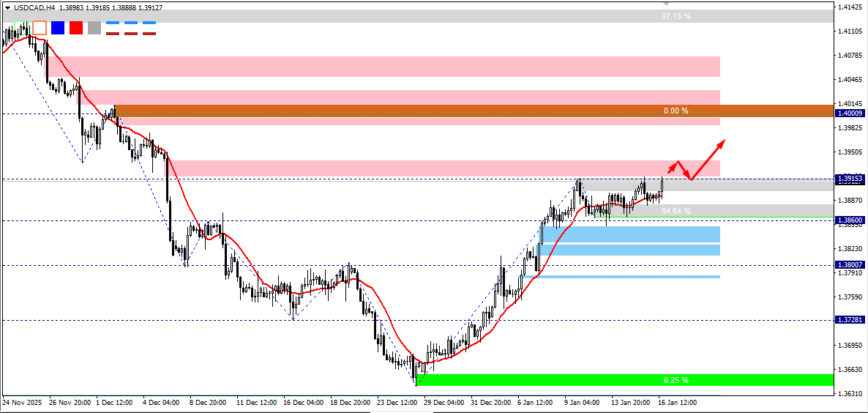Click the 23 Dec 12:00 time label
The image size is (868, 413).
coord(397,403)
